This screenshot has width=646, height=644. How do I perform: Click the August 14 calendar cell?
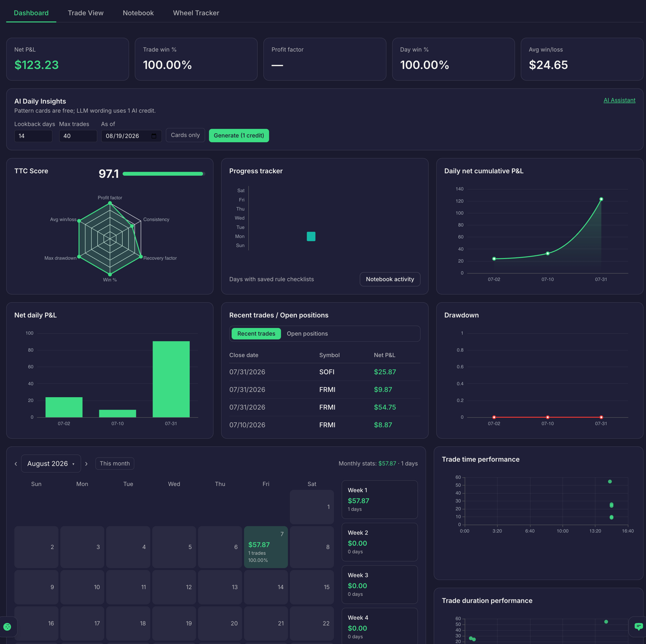tap(266, 587)
